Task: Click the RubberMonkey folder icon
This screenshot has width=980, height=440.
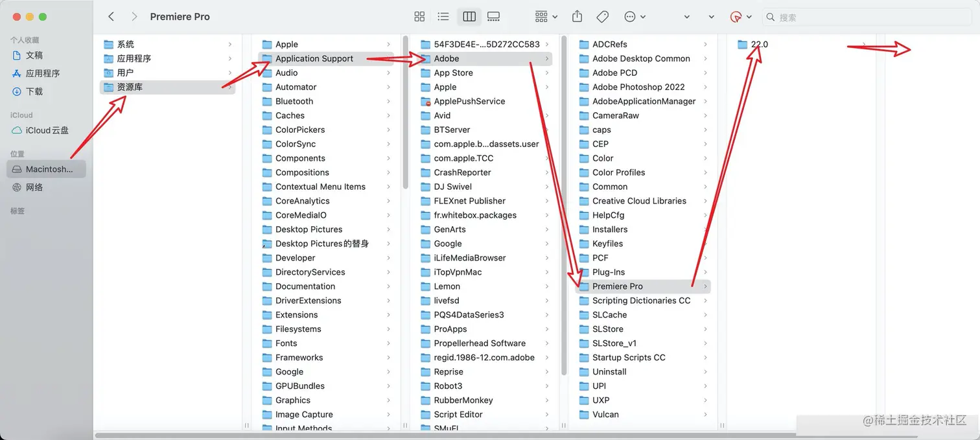Action: (x=425, y=400)
